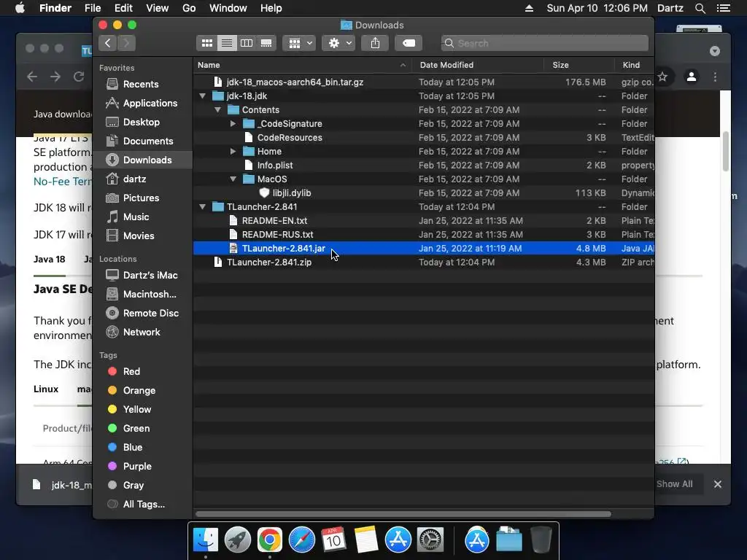747x560 pixels.
Task: Sort by Size column header
Action: click(578, 65)
